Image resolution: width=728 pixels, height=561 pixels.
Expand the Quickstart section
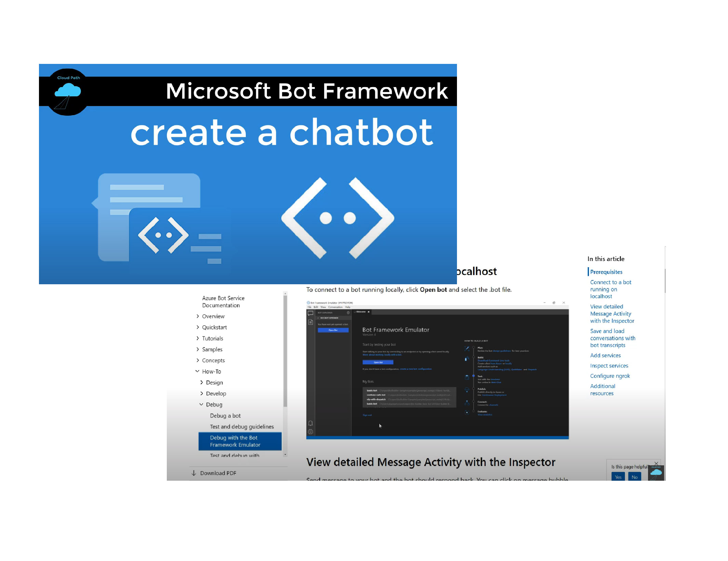(198, 327)
